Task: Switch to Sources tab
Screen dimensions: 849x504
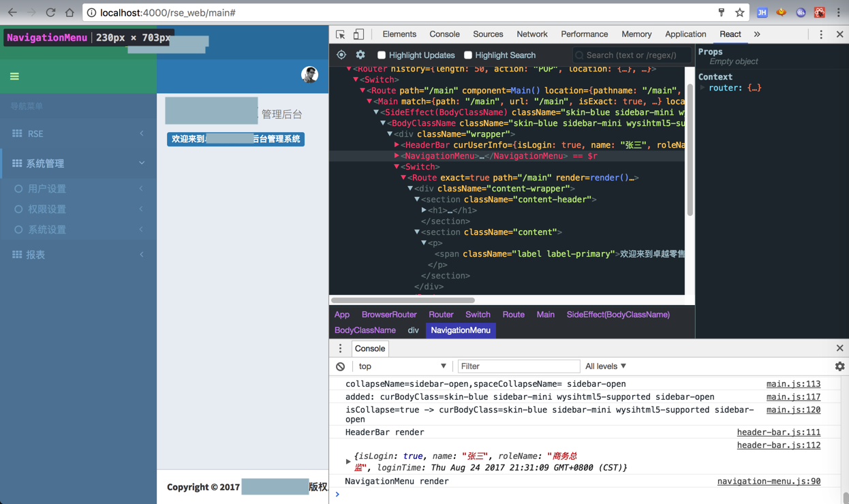Action: [488, 34]
